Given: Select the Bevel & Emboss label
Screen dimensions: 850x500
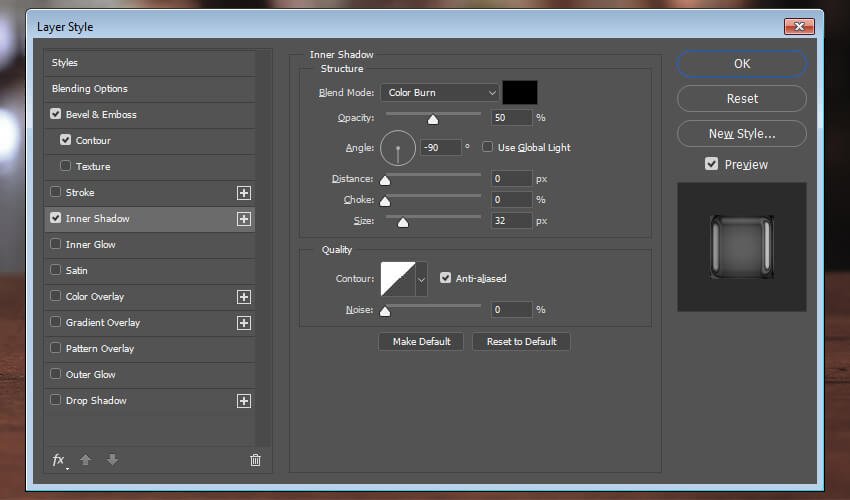Looking at the screenshot, I should pyautogui.click(x=101, y=114).
